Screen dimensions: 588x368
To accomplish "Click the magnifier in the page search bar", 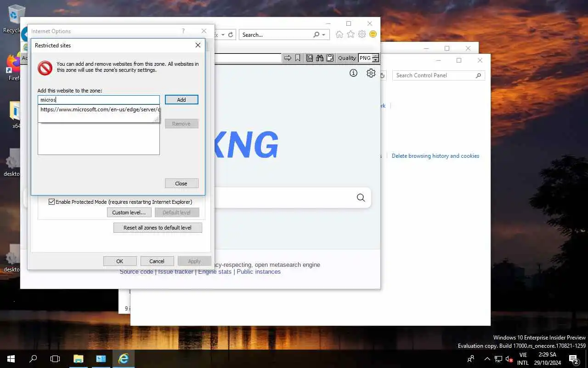I will point(361,197).
